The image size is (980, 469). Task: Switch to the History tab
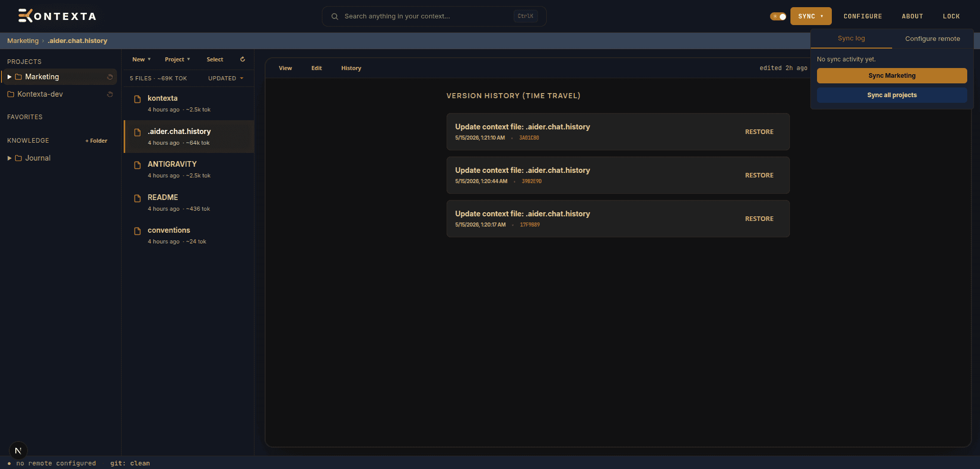351,68
